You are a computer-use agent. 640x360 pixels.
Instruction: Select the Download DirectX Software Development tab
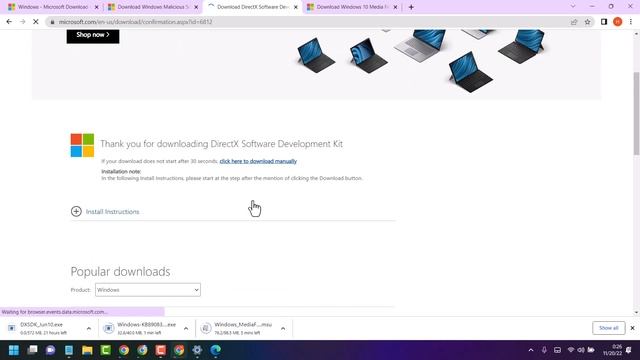pyautogui.click(x=253, y=7)
